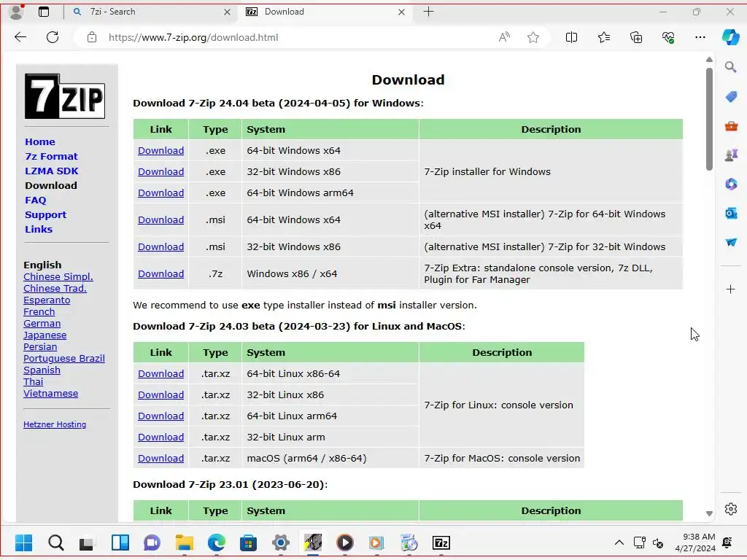The image size is (747, 560).
Task: Open Windows Start menu
Action: tap(23, 542)
